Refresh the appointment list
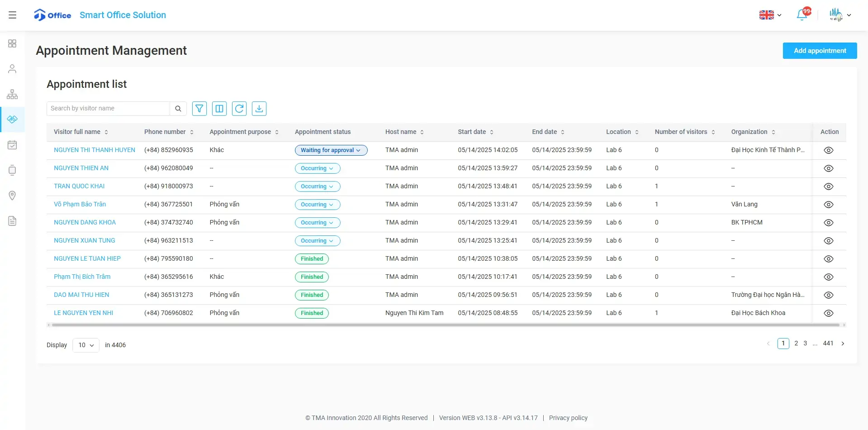 (x=239, y=109)
